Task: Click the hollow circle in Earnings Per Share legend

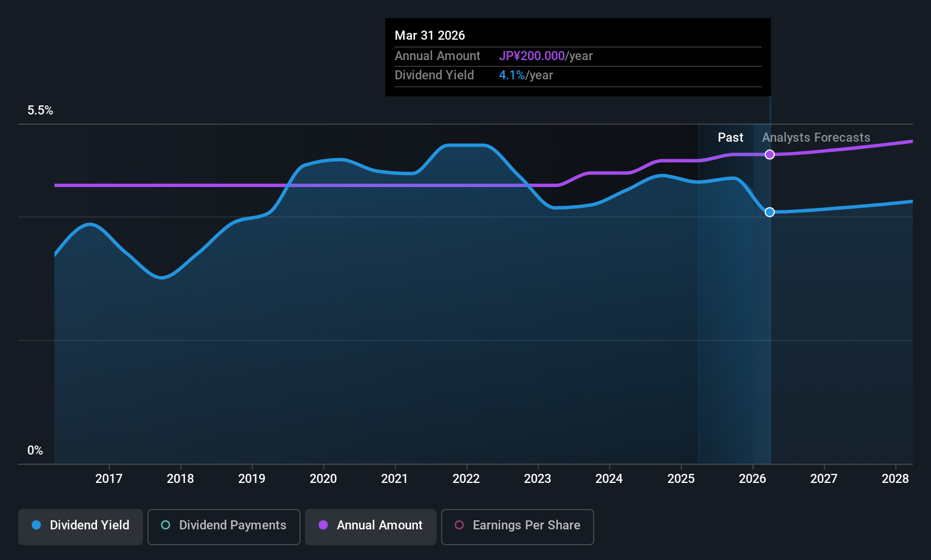Action: pyautogui.click(x=459, y=525)
